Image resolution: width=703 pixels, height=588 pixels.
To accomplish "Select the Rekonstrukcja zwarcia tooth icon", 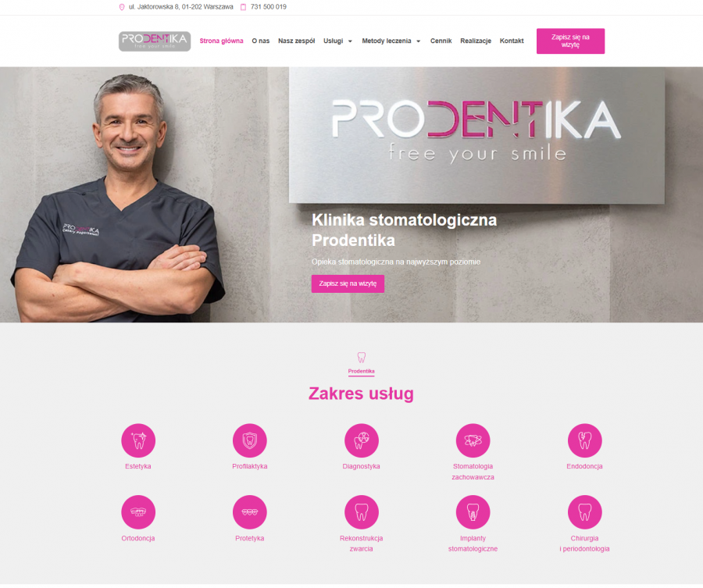I will [x=362, y=512].
